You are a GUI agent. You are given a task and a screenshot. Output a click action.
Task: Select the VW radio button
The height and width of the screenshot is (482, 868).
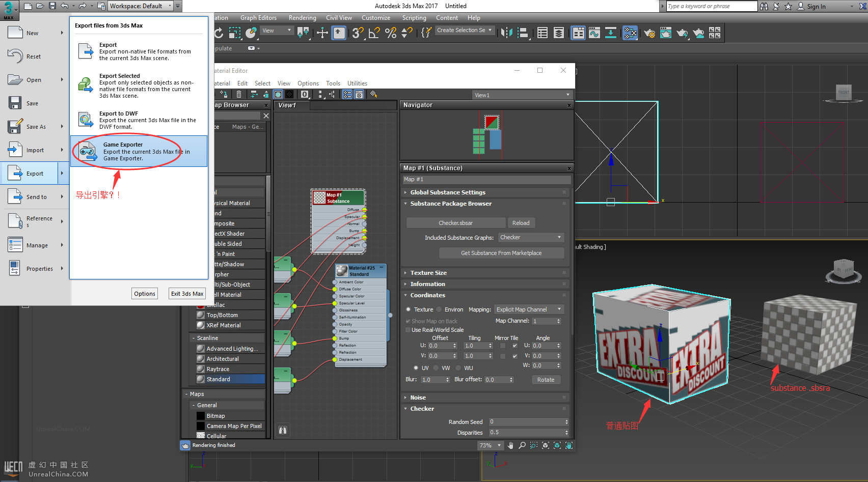436,368
